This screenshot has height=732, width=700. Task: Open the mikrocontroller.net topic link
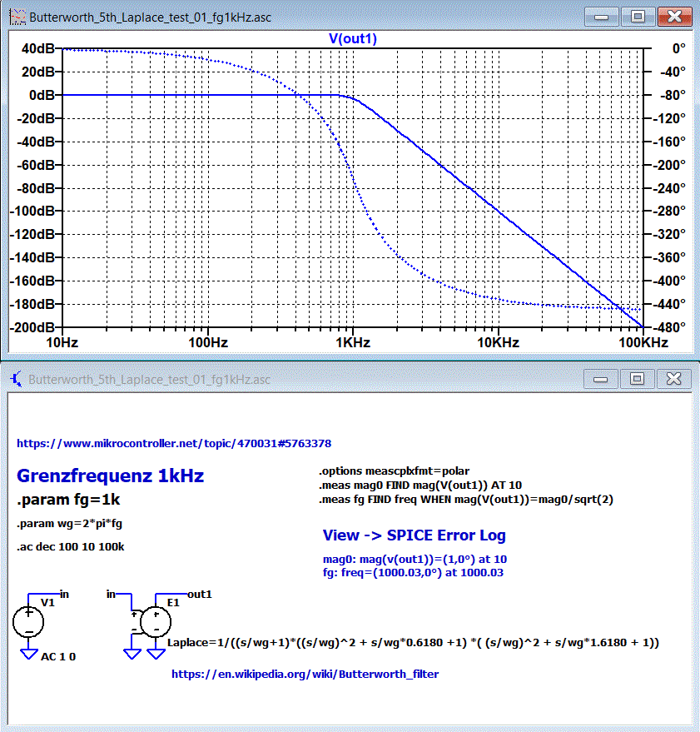pos(174,443)
